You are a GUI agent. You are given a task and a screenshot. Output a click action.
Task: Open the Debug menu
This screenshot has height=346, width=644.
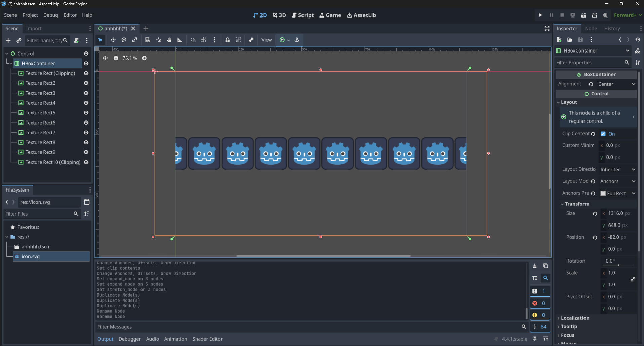pyautogui.click(x=50, y=15)
